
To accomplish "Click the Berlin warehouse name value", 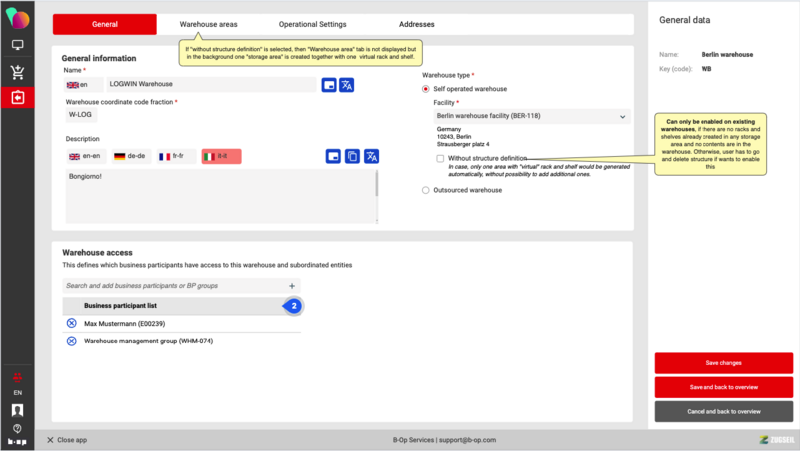I will [x=727, y=55].
